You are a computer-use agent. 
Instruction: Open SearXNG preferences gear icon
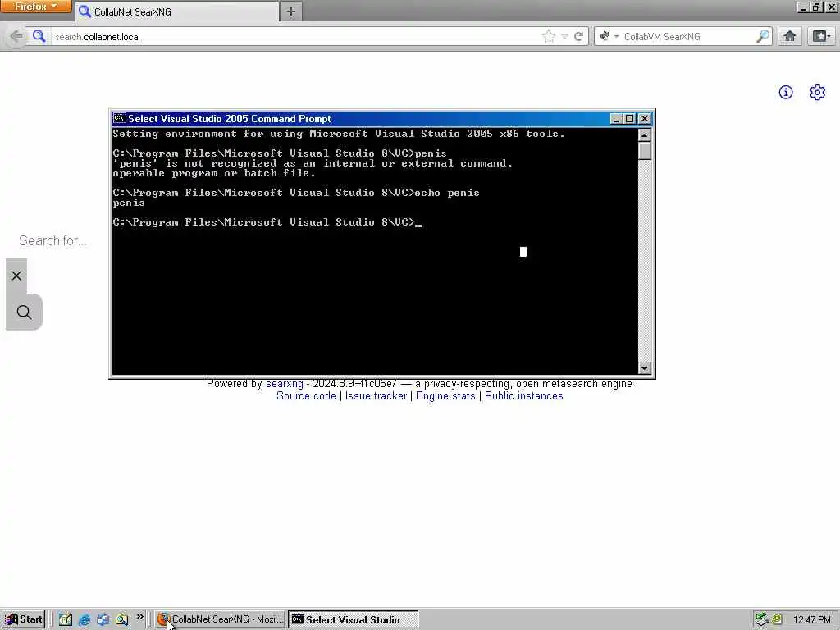coord(817,92)
